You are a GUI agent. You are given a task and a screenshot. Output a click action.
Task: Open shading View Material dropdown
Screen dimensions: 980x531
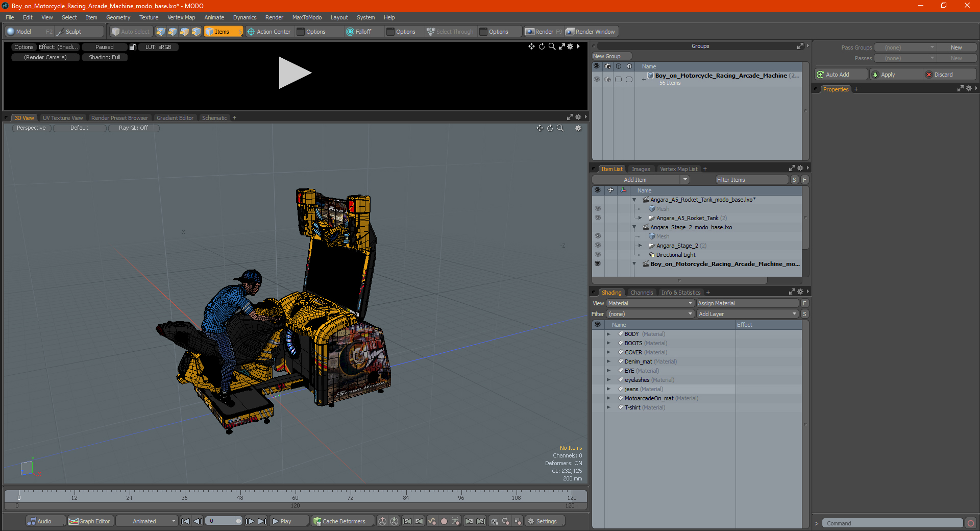(650, 303)
